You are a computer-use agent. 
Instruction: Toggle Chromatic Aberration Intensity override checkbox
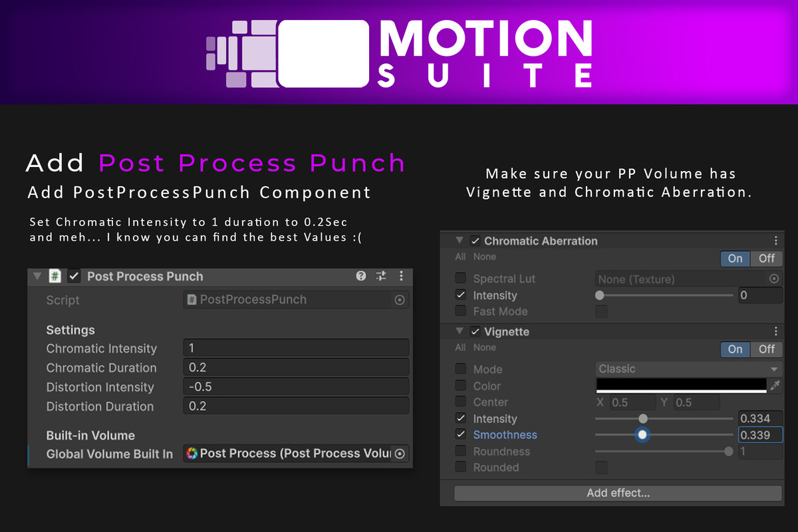click(x=460, y=295)
